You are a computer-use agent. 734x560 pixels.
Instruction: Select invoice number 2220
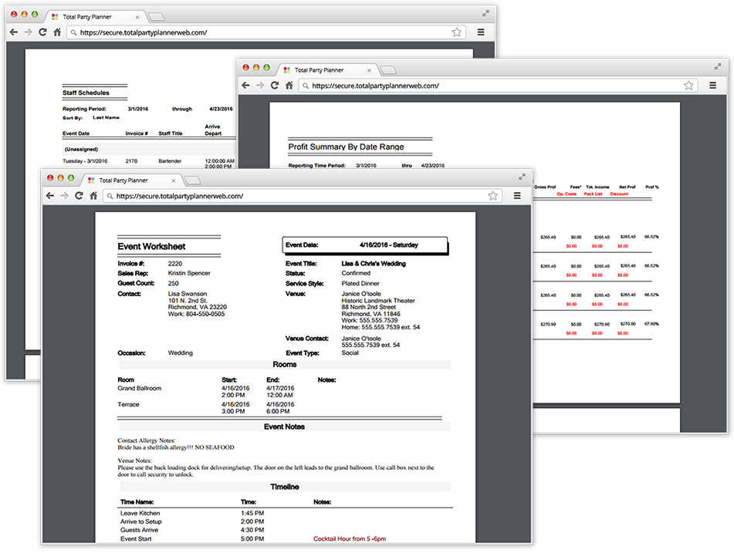tap(175, 264)
